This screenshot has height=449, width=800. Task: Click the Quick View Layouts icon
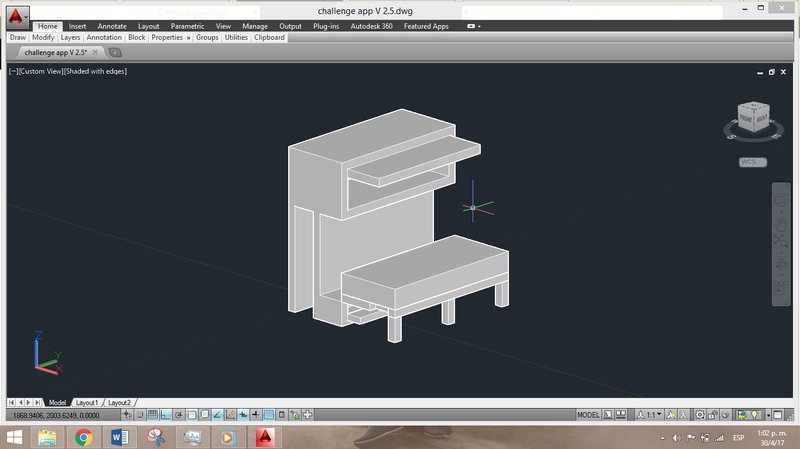pyautogui.click(x=621, y=414)
